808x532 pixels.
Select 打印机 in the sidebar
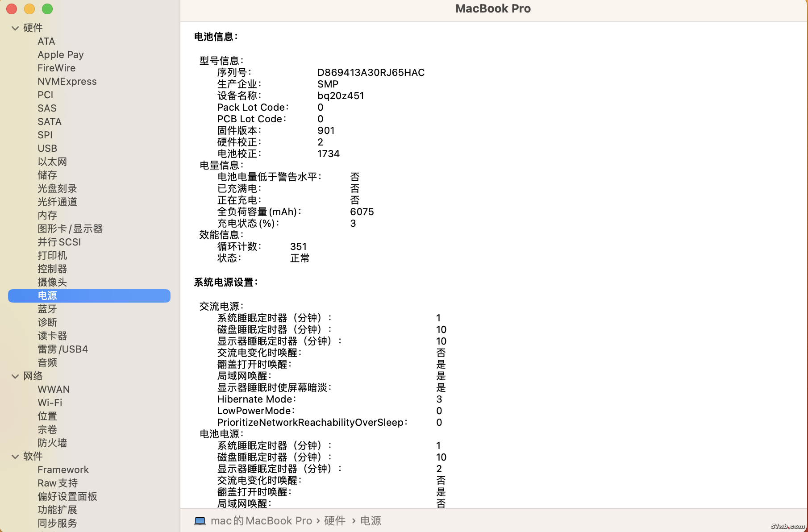tap(52, 256)
